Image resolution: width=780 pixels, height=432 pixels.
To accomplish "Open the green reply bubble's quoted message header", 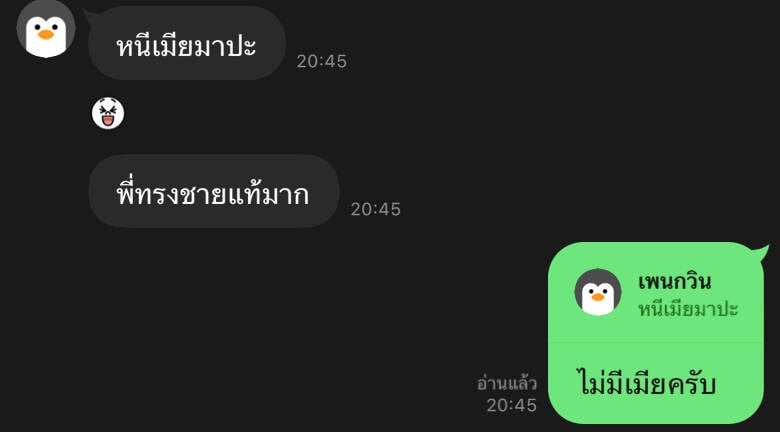I will point(656,292).
